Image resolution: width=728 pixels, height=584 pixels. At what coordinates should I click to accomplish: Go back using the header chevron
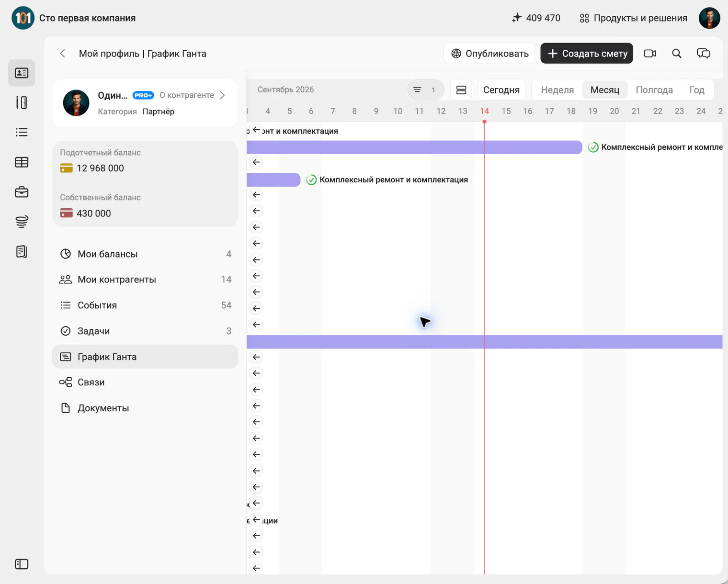click(x=63, y=54)
